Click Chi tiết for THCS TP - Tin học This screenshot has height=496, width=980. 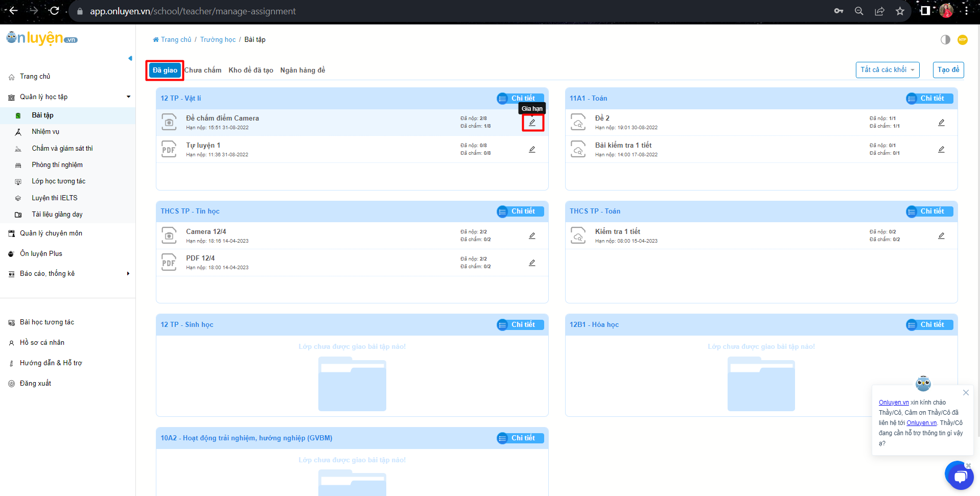520,211
